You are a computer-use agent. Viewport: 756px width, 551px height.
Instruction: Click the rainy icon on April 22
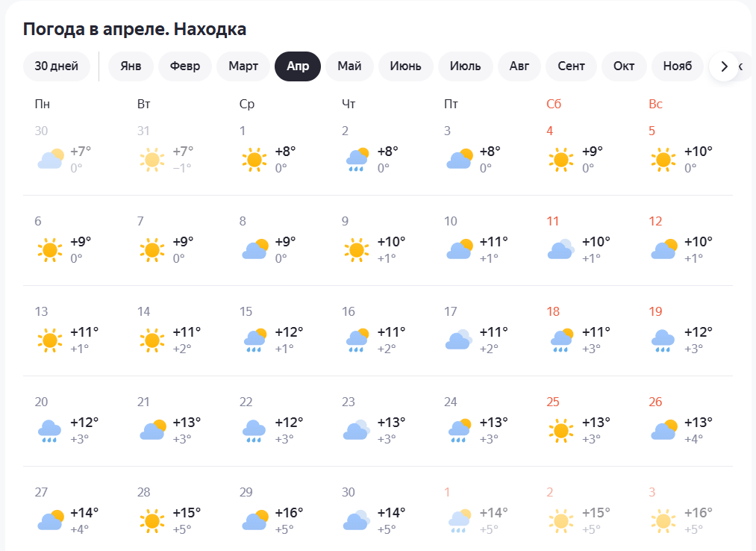click(254, 430)
